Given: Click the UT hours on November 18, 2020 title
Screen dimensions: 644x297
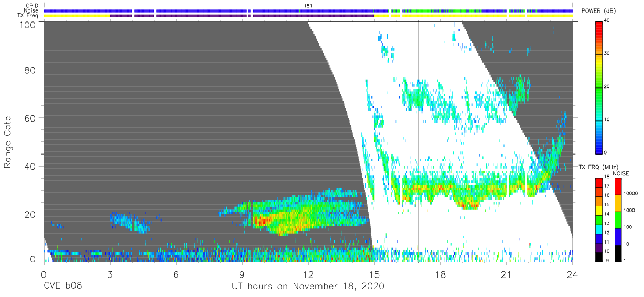Looking at the screenshot, I should pos(308,287).
